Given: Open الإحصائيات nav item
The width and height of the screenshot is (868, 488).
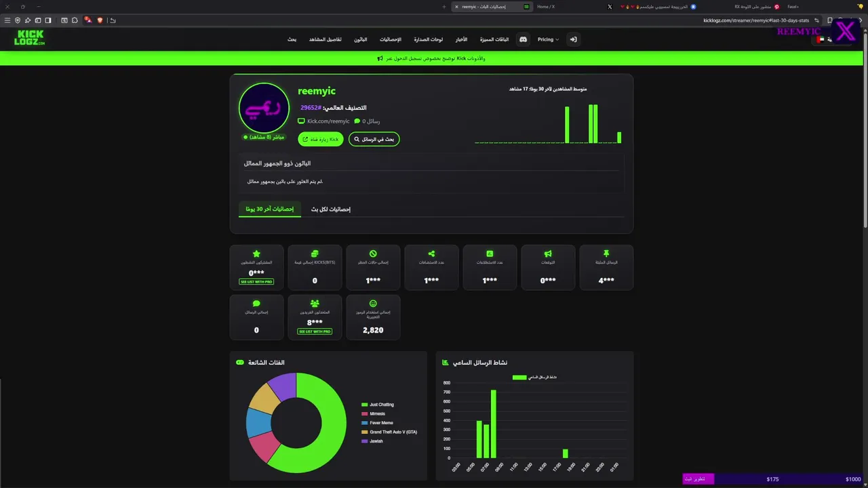Looking at the screenshot, I should pyautogui.click(x=391, y=39).
